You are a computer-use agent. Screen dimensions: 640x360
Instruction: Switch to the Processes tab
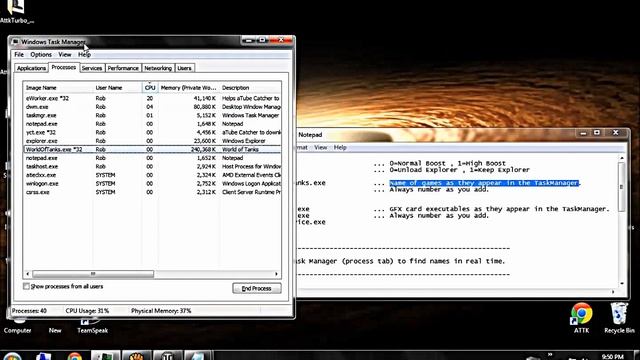[64, 67]
